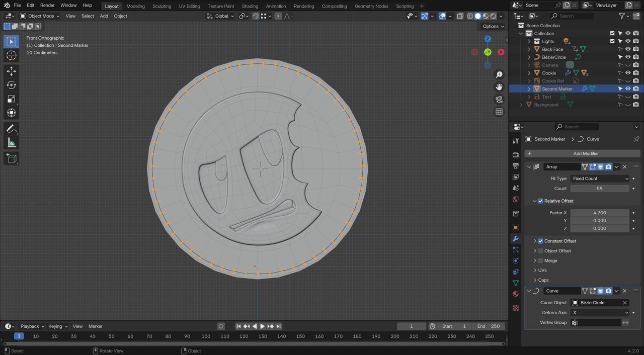Select the Scale tool

click(x=11, y=99)
